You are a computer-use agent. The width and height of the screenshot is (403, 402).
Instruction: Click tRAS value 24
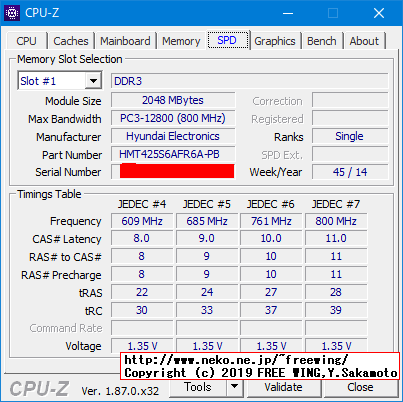pos(207,292)
